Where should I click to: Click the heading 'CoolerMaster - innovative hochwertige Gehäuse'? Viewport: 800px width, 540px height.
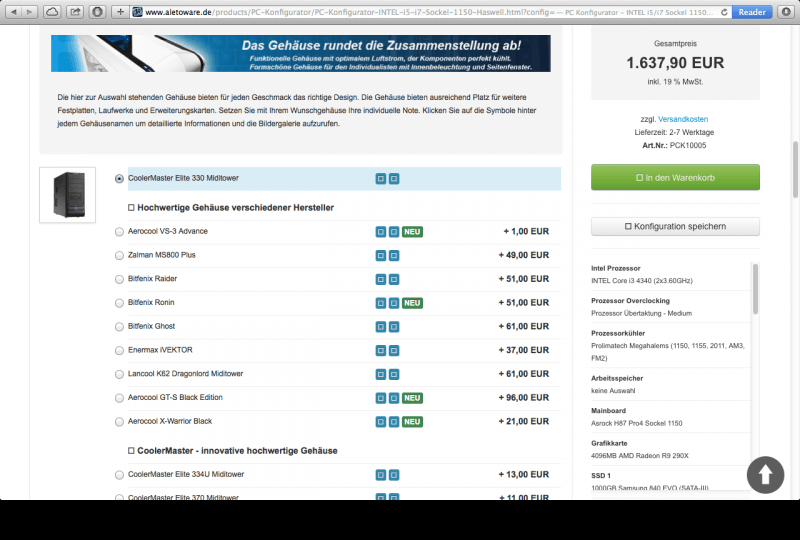(237, 451)
